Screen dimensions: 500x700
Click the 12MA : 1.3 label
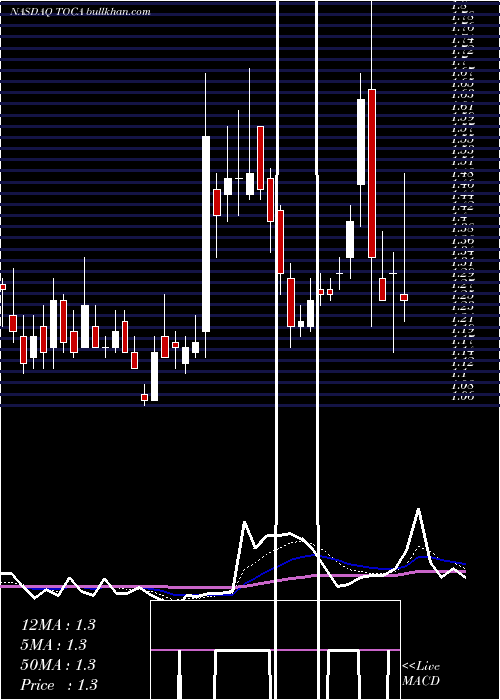58,625
